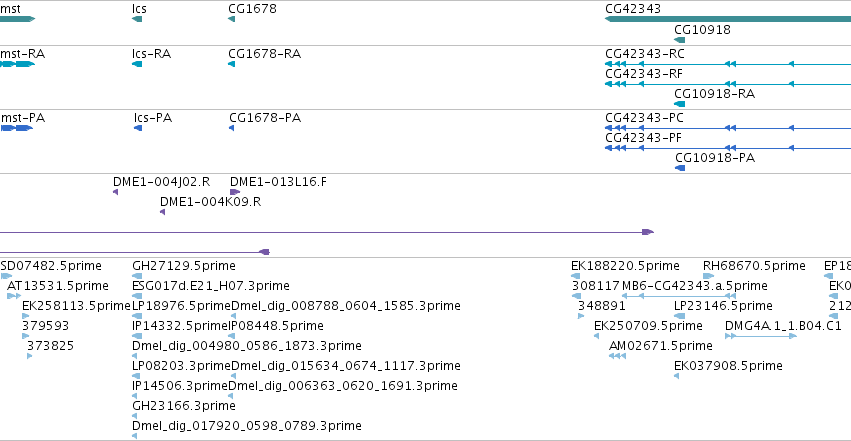
Task: Click the Dmel_dig_017920_0598_0789.3prime label
Action: pos(247,425)
